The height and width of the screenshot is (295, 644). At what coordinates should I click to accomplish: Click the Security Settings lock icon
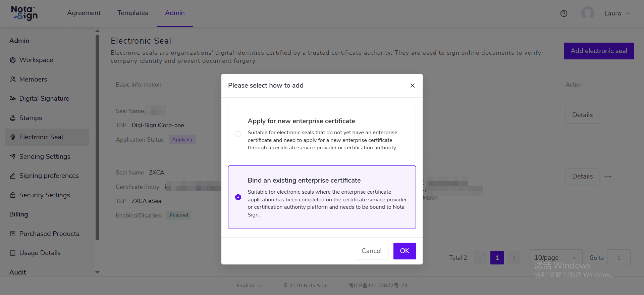13,195
